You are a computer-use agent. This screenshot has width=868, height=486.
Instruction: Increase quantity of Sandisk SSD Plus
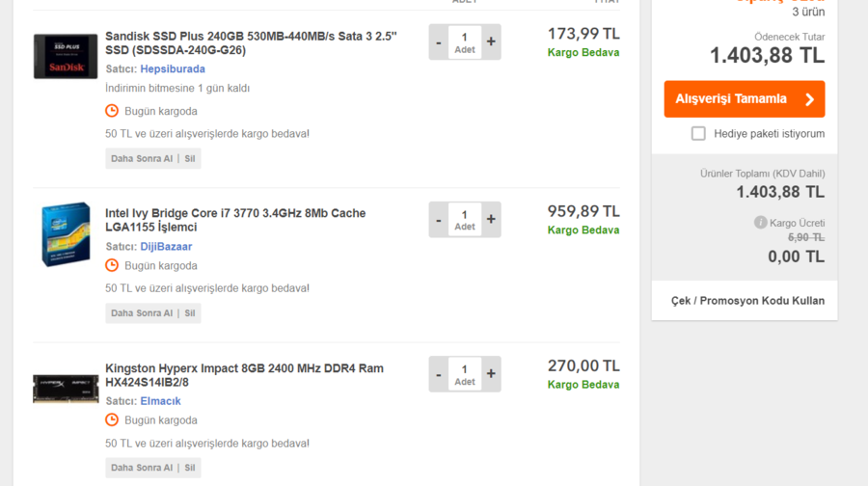click(491, 42)
